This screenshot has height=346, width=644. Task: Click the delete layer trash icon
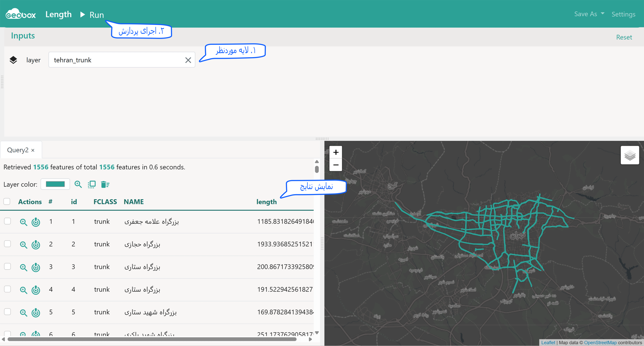(105, 184)
